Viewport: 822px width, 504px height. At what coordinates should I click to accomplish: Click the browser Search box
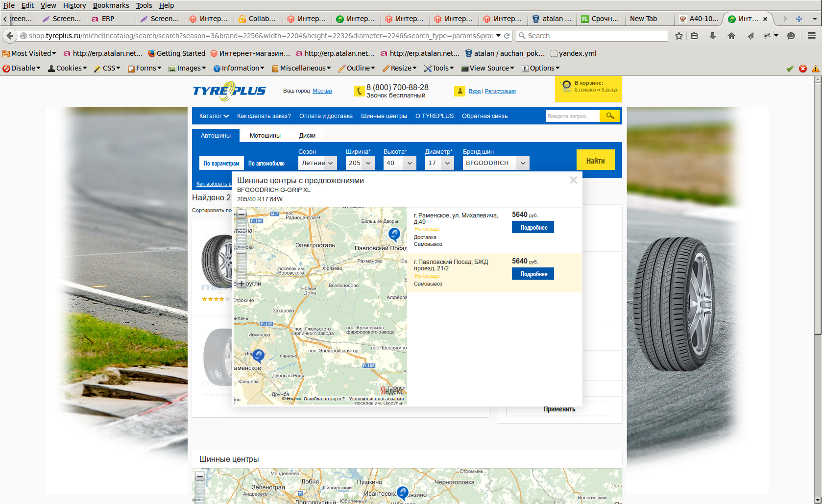click(592, 36)
